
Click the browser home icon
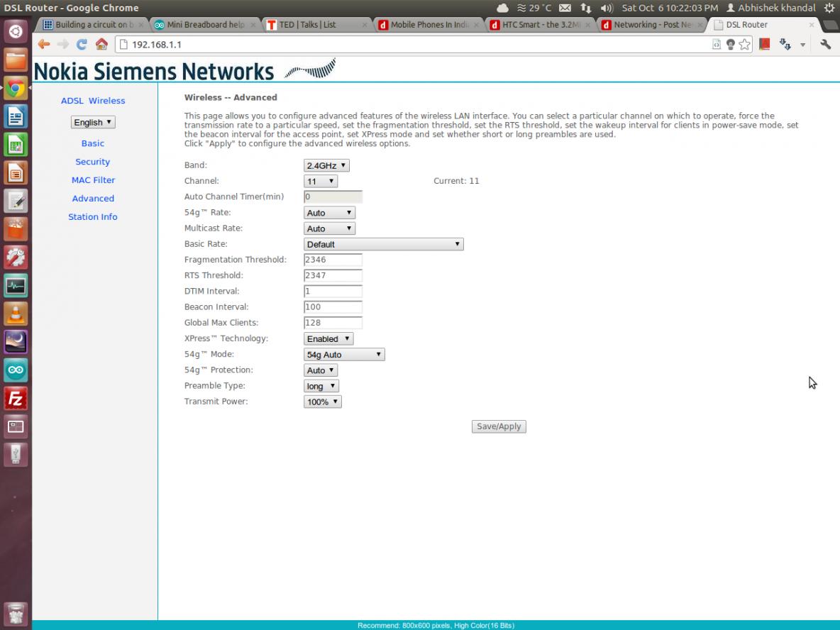[101, 44]
